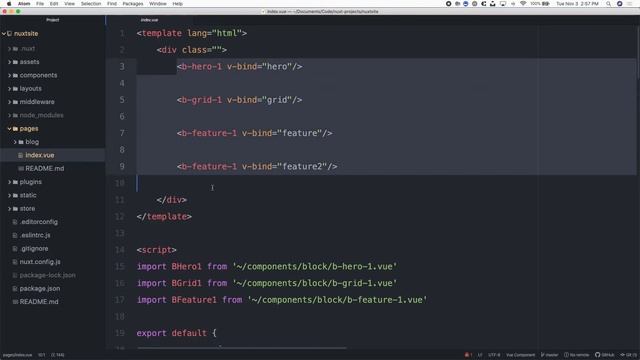Open the Atom menu
640x360 pixels.
coord(24,4)
